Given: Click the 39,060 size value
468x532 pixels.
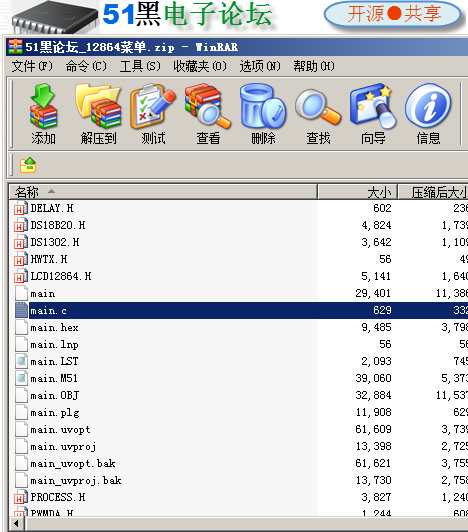Looking at the screenshot, I should (x=373, y=378).
